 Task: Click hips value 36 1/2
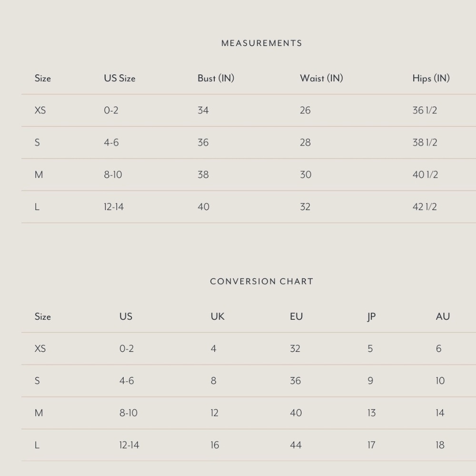pos(425,110)
